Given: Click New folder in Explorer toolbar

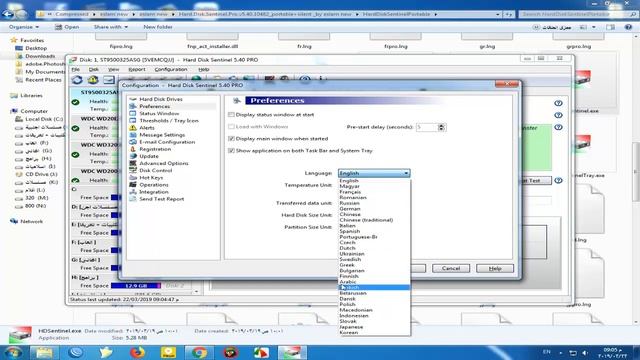Looking at the screenshot, I should (158, 27).
